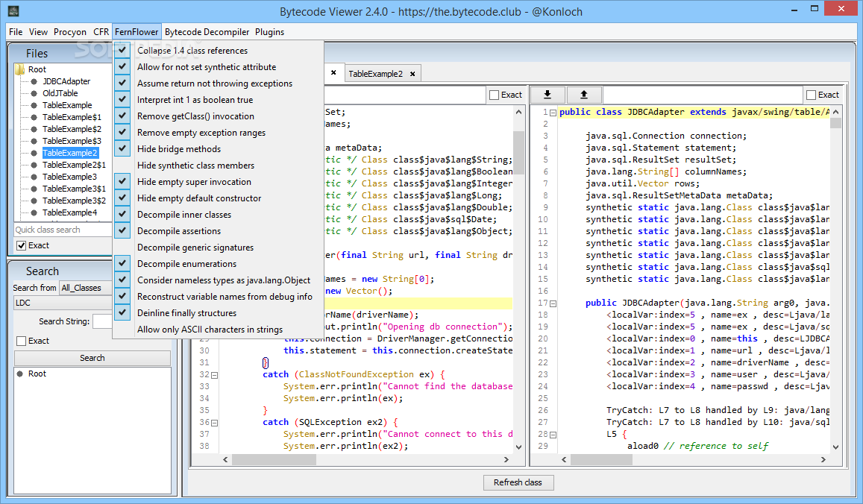This screenshot has height=504, width=863.
Task: Collapse the bytecode fold at line 28
Action: pos(553,435)
